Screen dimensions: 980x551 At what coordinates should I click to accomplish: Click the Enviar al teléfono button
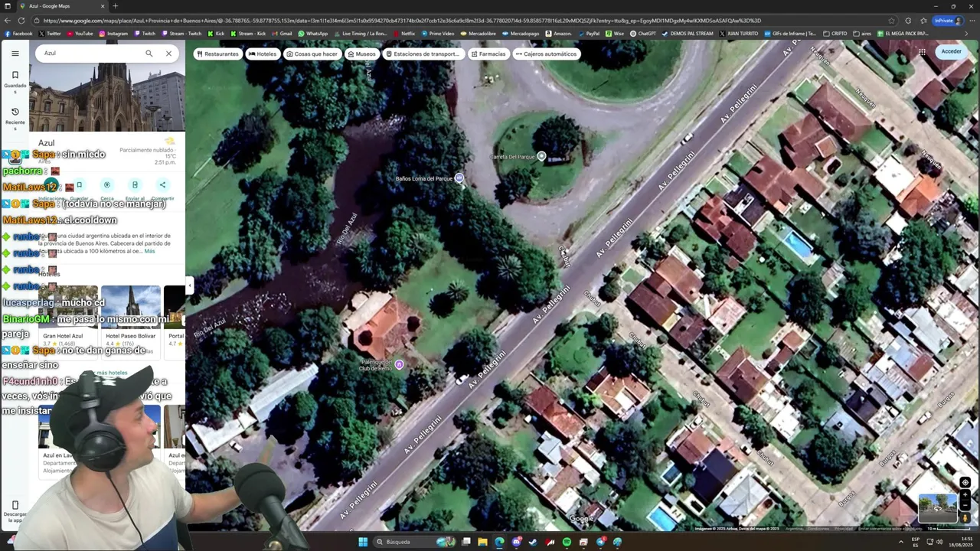tap(135, 184)
